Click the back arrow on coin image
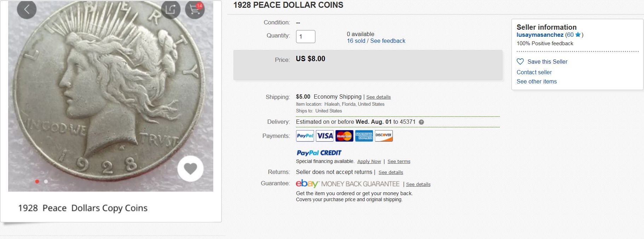Image resolution: width=644 pixels, height=239 pixels. (27, 10)
